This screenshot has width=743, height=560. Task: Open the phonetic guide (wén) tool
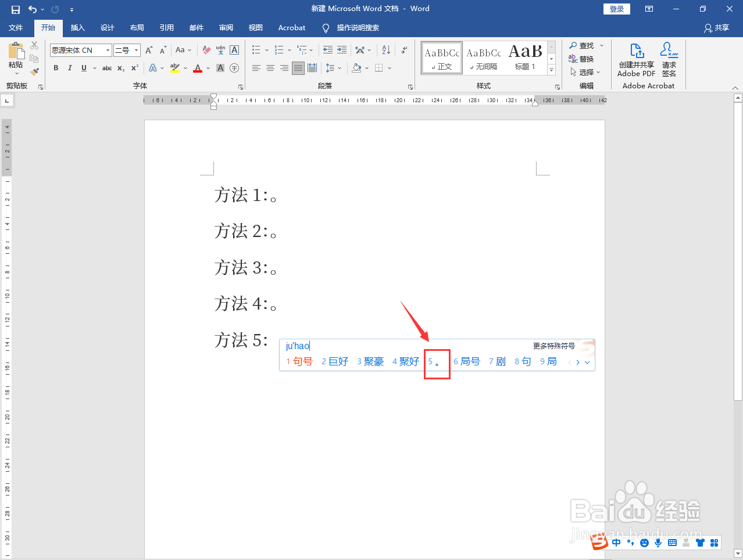[220, 50]
